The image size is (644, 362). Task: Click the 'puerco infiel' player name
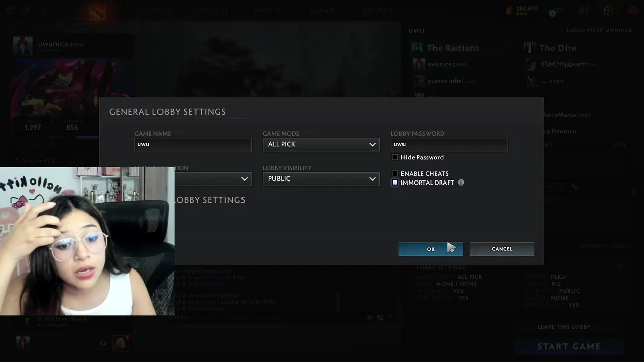tap(445, 81)
